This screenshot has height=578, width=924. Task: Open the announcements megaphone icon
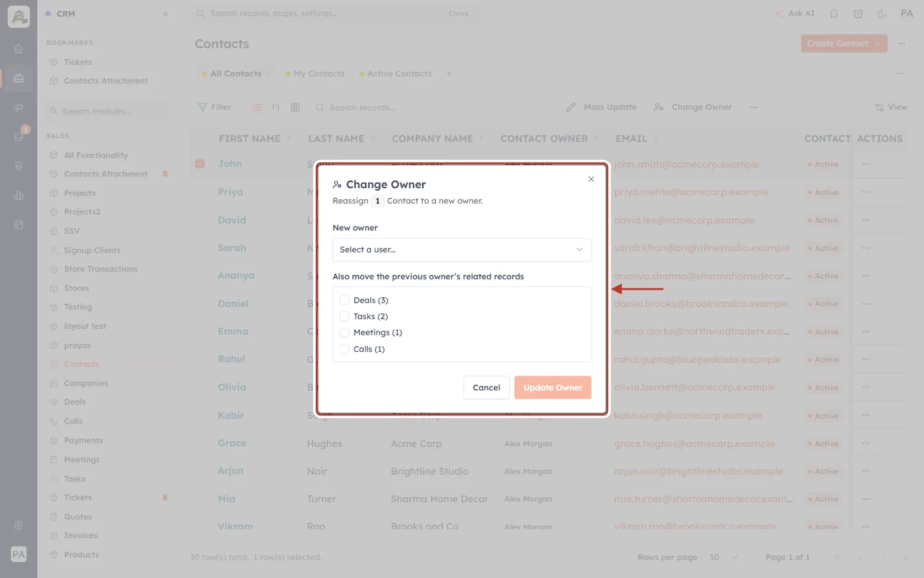point(19,107)
